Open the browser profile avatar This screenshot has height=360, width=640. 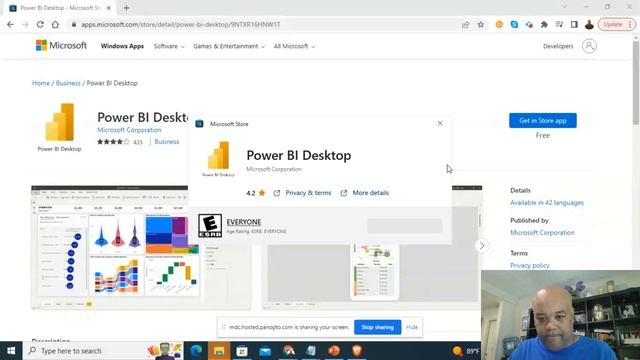pyautogui.click(x=589, y=24)
